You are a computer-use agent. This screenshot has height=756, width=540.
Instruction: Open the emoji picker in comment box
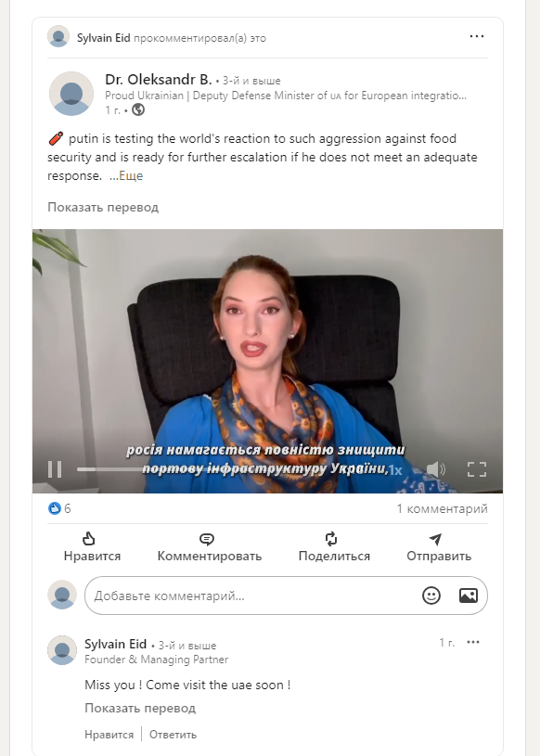(431, 596)
